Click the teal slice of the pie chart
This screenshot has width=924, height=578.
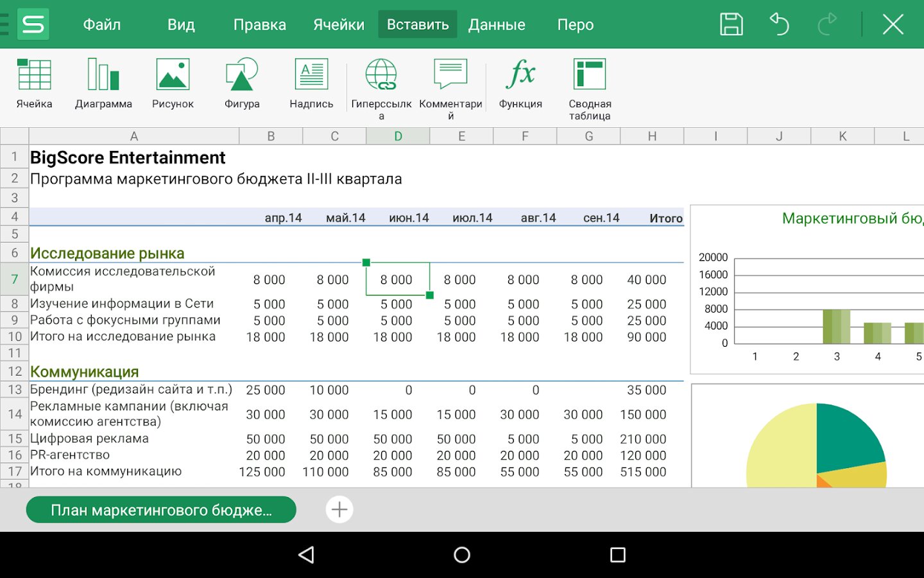click(x=844, y=437)
